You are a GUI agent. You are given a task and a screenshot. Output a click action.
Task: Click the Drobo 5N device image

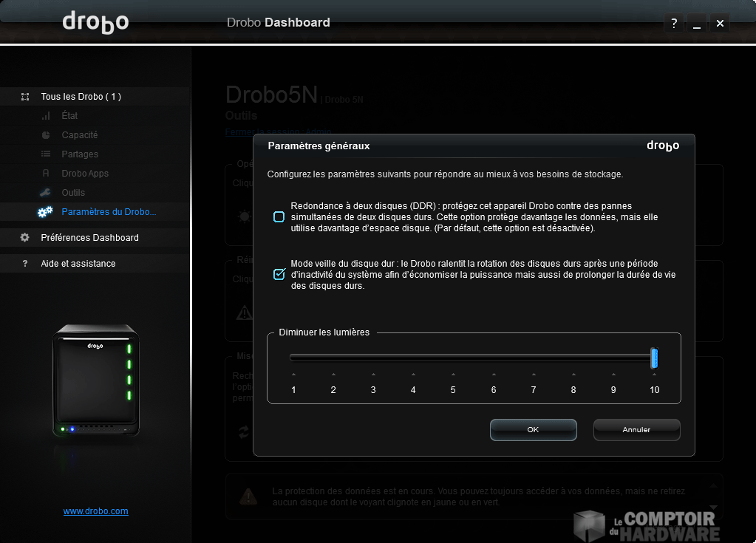point(95,382)
